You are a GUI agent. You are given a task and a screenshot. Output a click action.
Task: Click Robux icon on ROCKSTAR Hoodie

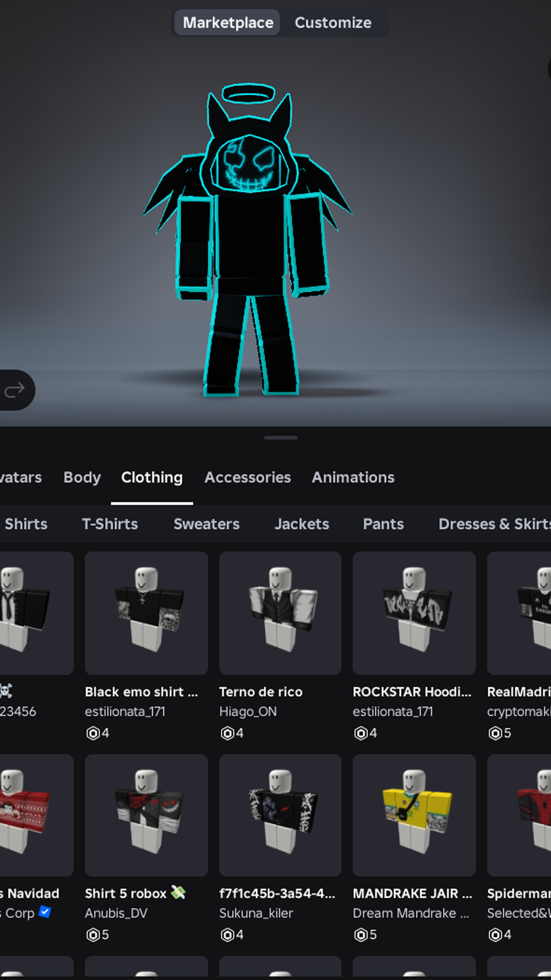coord(361,733)
